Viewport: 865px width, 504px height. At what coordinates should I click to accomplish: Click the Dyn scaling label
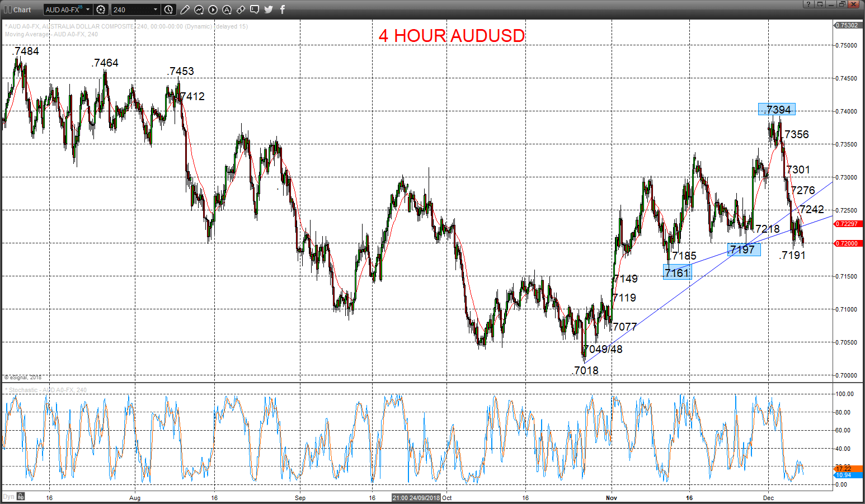point(8,496)
